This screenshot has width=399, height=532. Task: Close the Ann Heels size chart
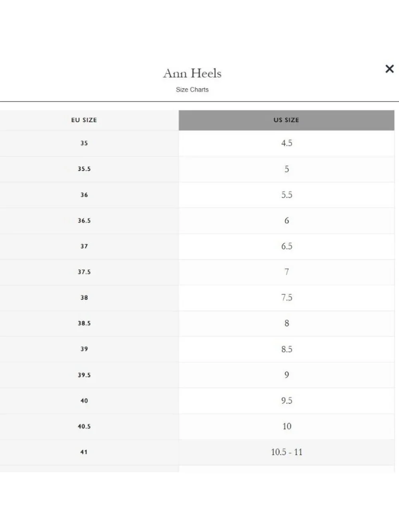point(389,69)
